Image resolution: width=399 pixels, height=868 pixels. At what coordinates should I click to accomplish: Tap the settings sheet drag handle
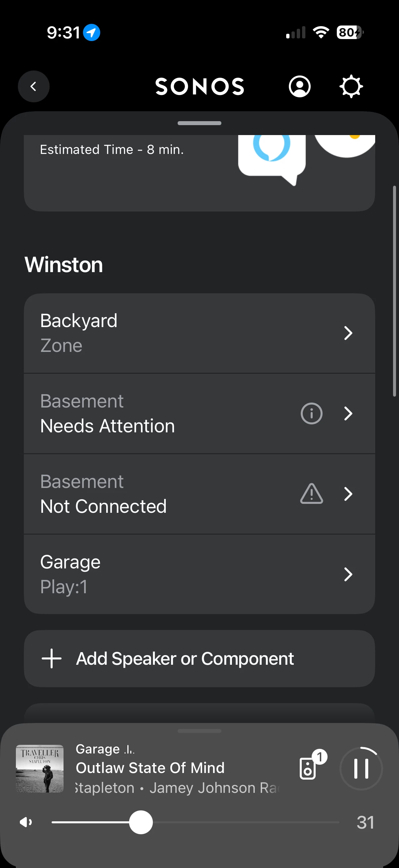coord(199,123)
